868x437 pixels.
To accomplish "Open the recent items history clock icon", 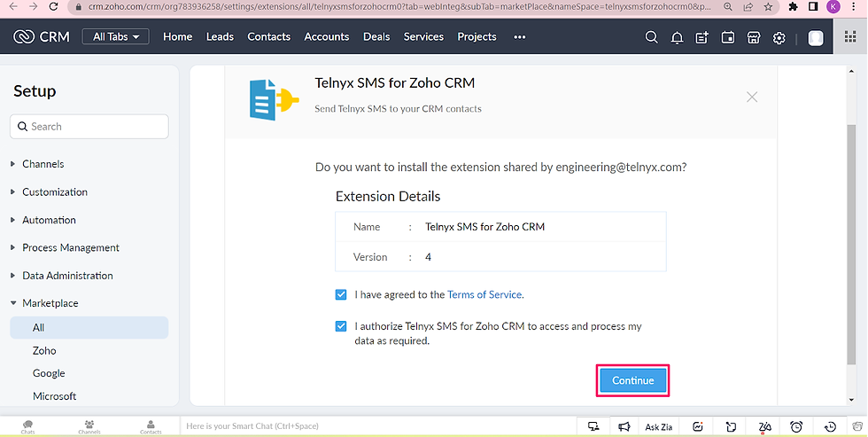I will click(x=830, y=426).
